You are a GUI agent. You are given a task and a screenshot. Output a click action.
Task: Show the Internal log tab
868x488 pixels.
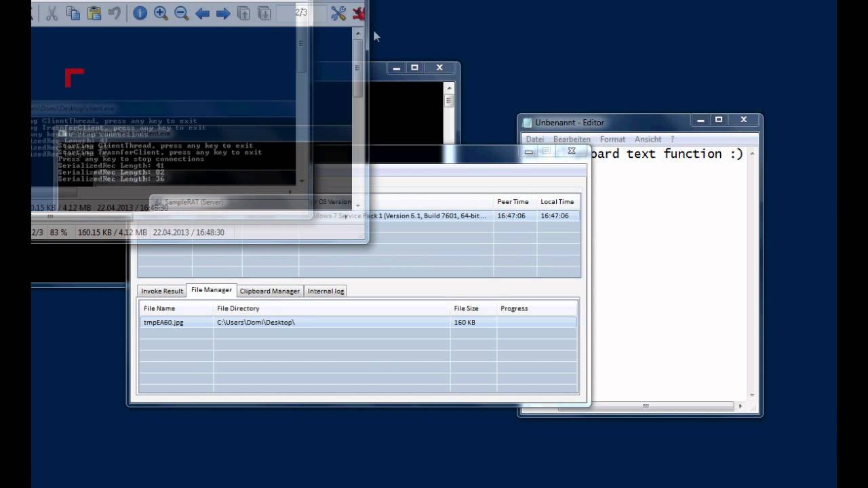(325, 291)
